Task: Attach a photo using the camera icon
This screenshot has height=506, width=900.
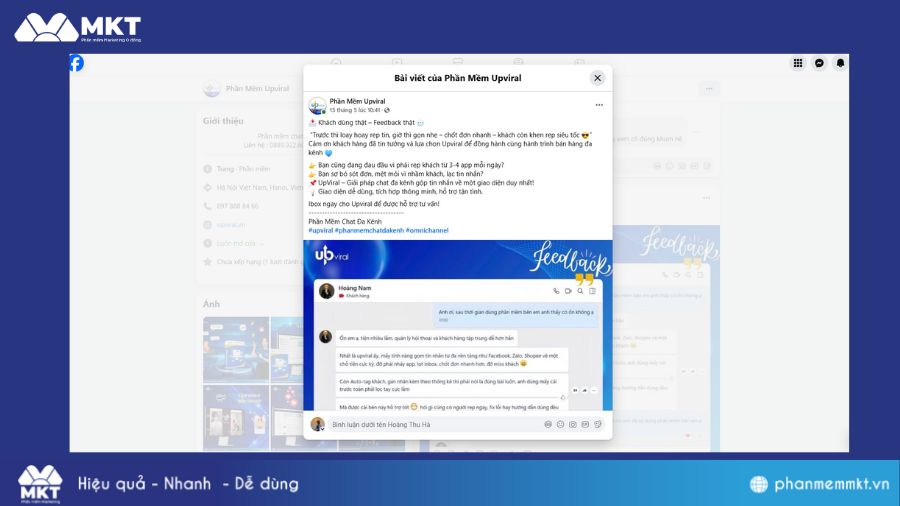Action: coord(573,425)
